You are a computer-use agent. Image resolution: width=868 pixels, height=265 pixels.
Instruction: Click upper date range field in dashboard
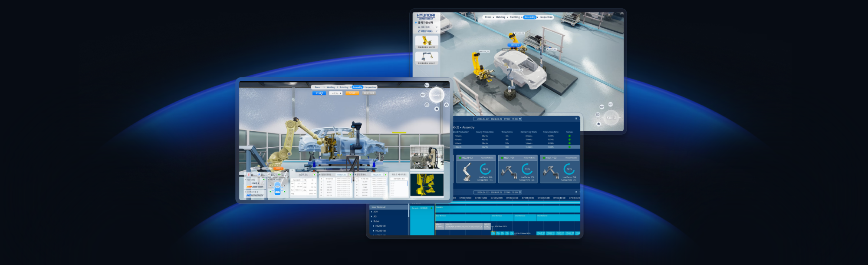coord(497,119)
